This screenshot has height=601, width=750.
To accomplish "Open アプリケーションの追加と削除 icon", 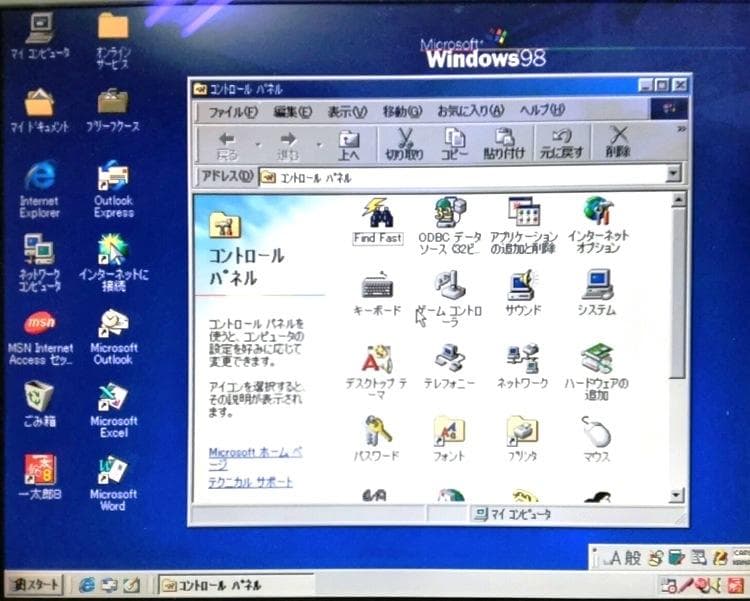I will [524, 226].
